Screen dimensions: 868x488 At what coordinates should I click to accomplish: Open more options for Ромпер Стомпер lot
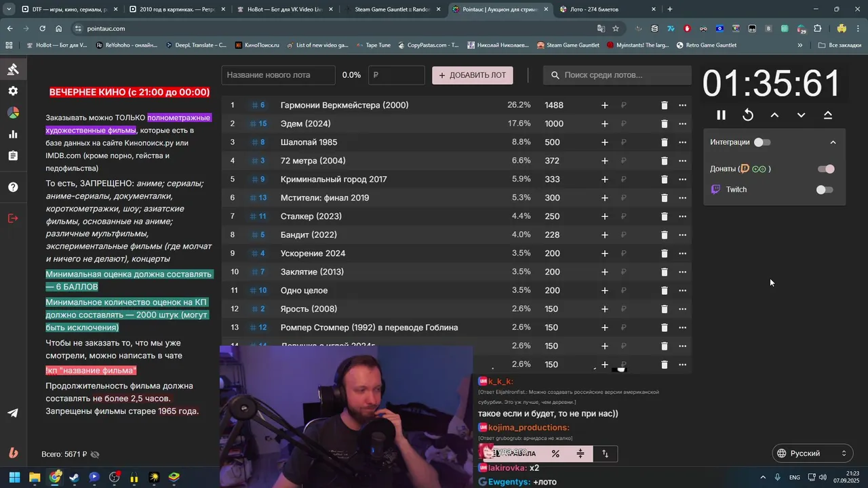pyautogui.click(x=682, y=327)
